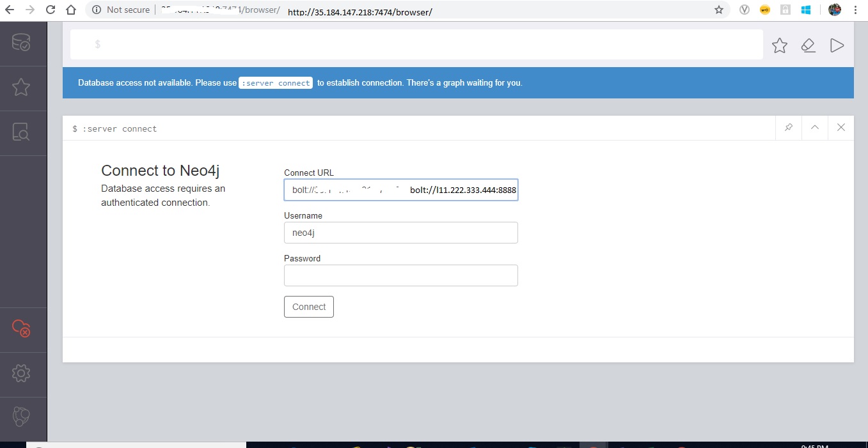868x448 pixels.
Task: Click the 'Connect to Neo4j' heading
Action: [x=161, y=171]
